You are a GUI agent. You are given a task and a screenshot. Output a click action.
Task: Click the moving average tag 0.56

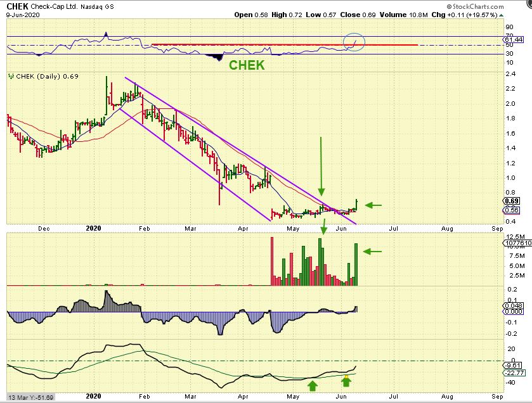point(512,210)
